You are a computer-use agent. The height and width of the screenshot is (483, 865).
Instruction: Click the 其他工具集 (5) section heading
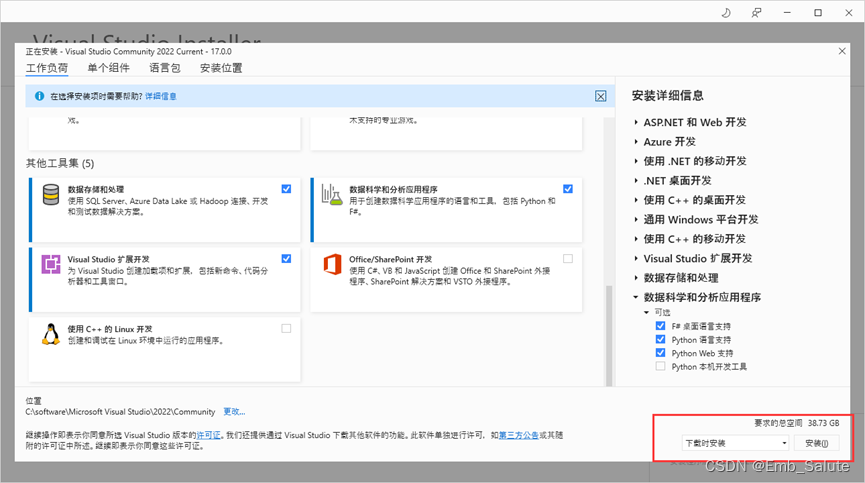point(60,163)
